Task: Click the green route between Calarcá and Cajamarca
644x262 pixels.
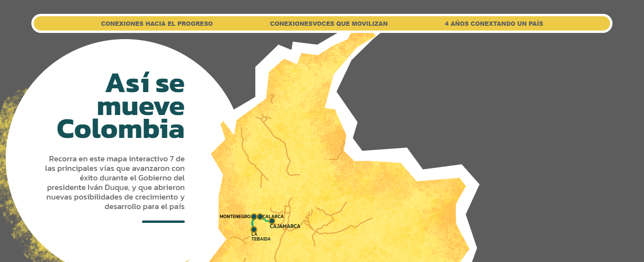Action: (x=265, y=220)
